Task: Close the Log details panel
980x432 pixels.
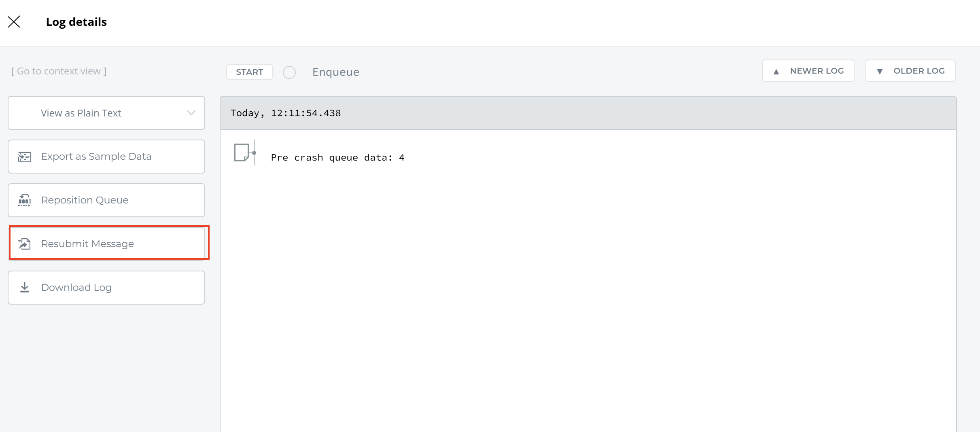Action: 14,22
